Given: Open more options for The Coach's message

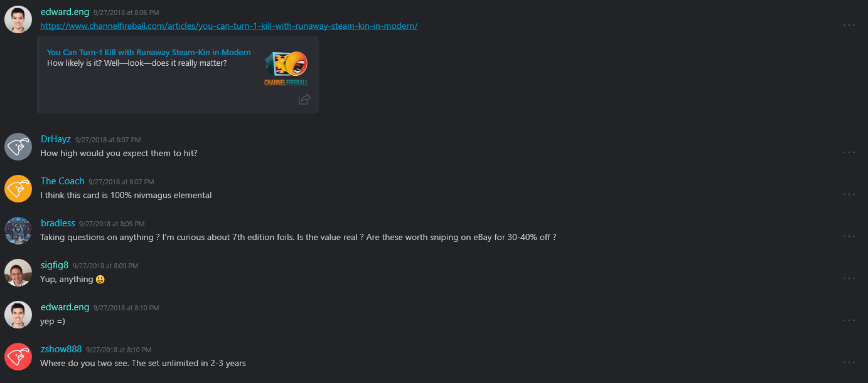Looking at the screenshot, I should 849,194.
